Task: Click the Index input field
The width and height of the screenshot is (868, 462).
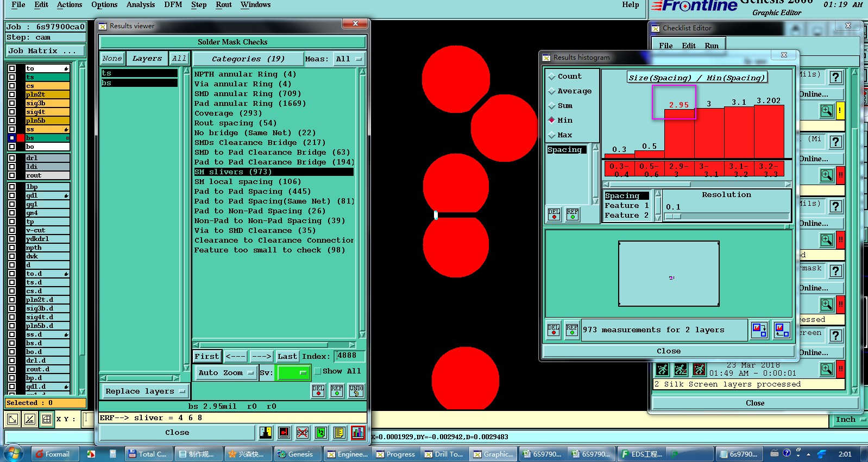Action: click(x=349, y=356)
